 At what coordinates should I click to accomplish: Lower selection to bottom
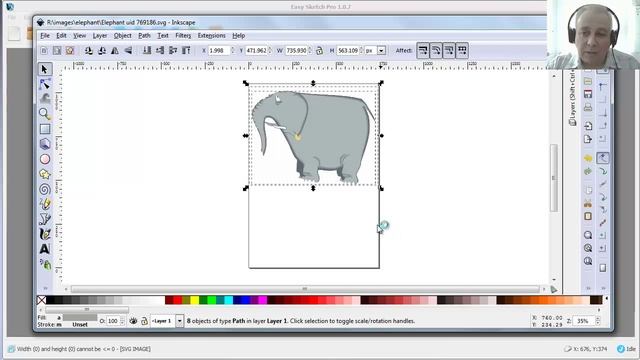pos(147,51)
